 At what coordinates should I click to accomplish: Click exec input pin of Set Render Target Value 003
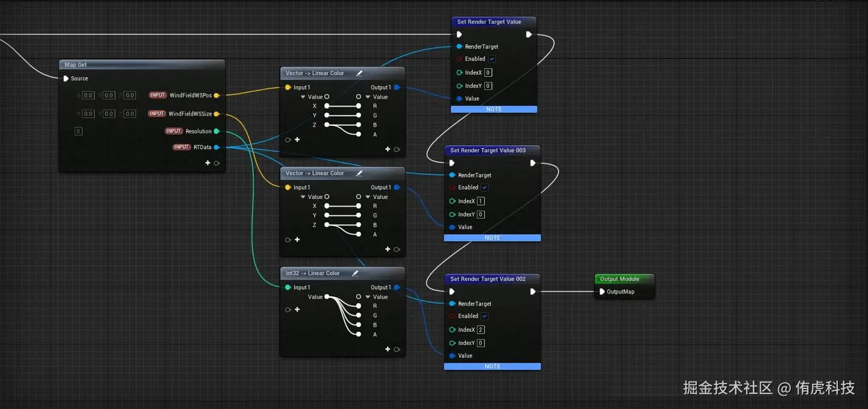point(452,163)
